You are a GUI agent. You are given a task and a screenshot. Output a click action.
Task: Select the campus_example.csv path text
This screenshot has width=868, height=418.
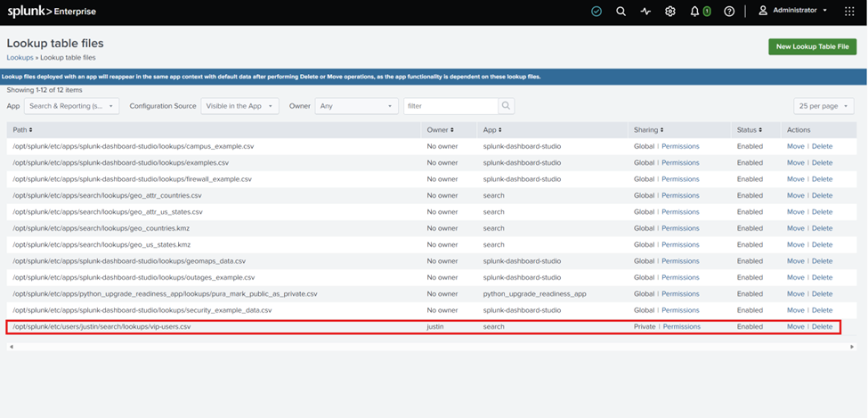coord(134,146)
